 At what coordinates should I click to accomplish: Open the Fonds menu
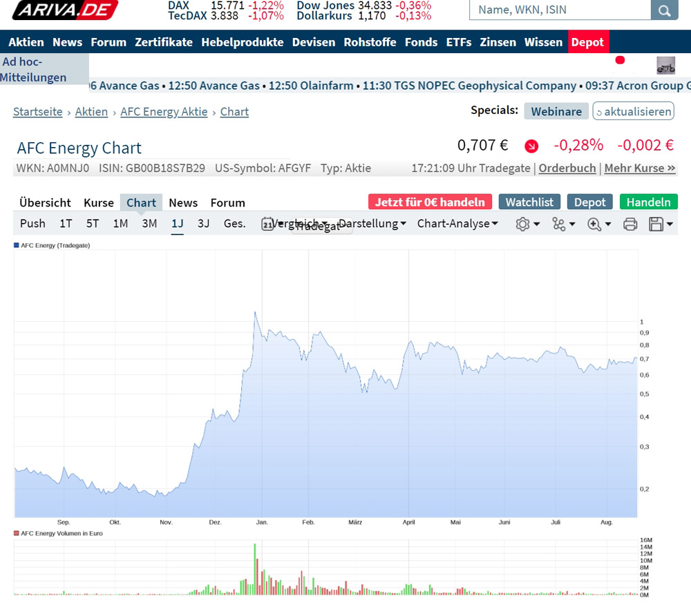click(421, 42)
